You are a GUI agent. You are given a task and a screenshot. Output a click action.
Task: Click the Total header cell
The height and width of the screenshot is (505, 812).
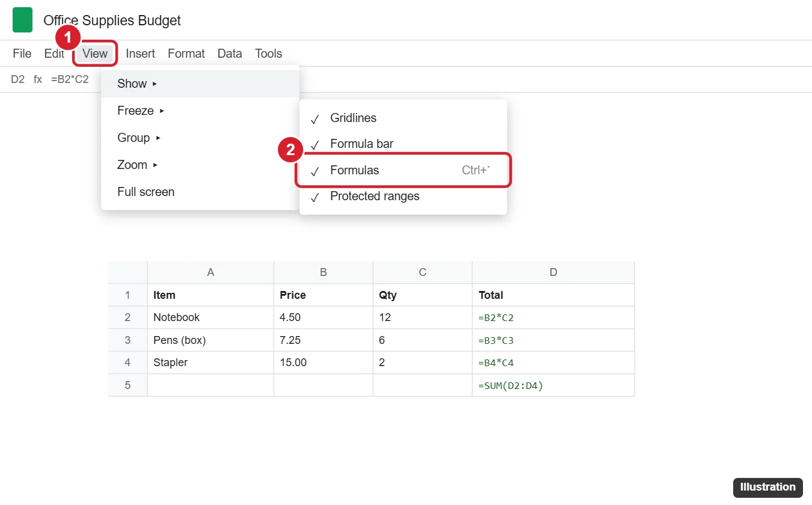pos(553,295)
